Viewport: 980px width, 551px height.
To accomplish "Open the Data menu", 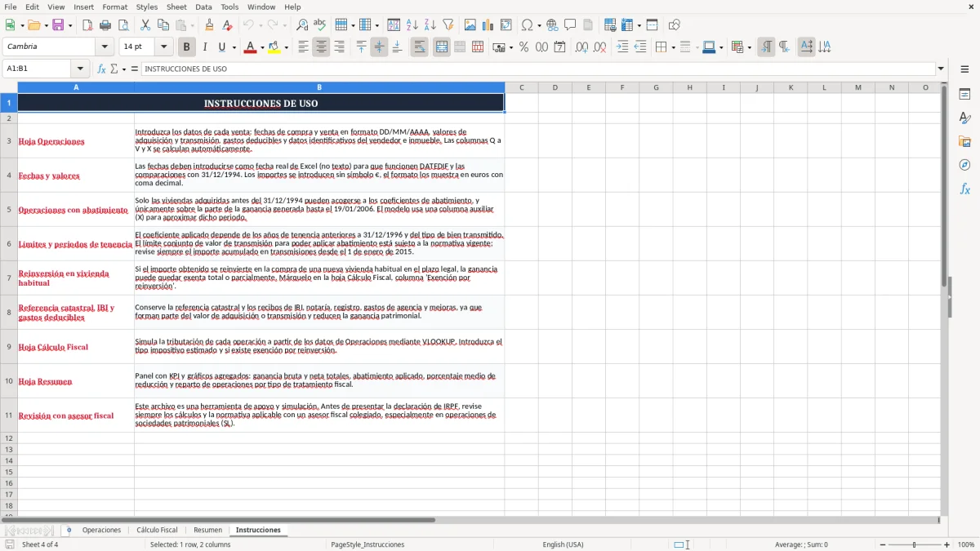I will pyautogui.click(x=203, y=7).
